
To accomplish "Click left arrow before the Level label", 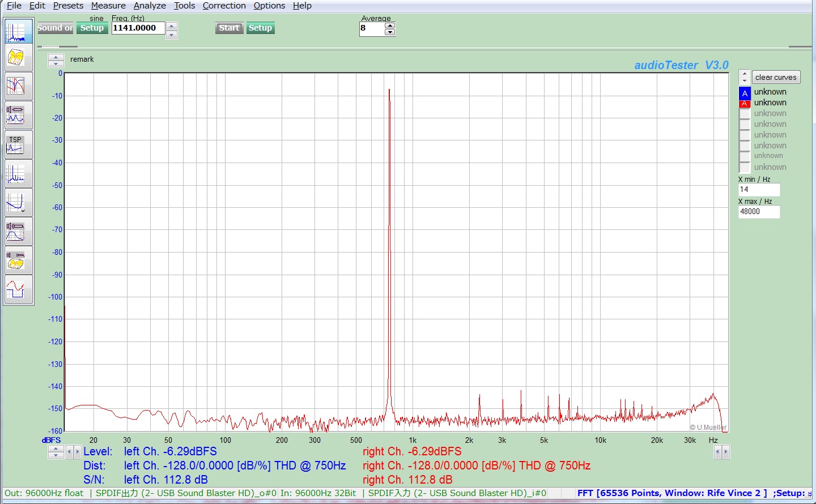I will pos(70,452).
